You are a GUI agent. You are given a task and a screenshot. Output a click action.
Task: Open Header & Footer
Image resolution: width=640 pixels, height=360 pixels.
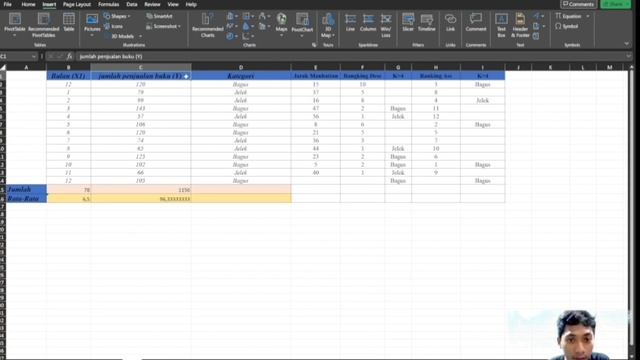tap(520, 24)
